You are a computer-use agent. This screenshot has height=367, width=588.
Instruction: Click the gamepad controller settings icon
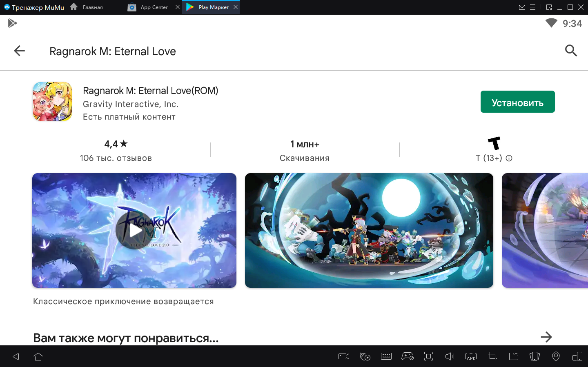point(407,356)
